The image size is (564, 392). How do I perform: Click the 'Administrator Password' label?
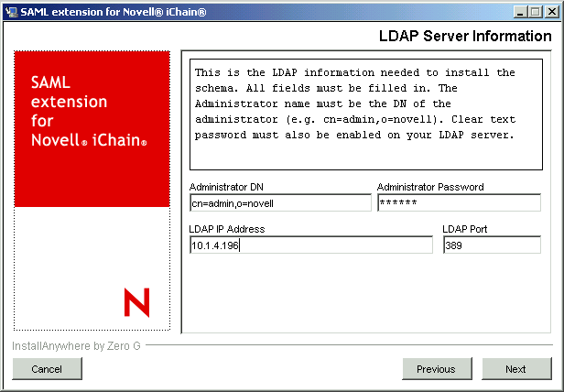tap(430, 187)
